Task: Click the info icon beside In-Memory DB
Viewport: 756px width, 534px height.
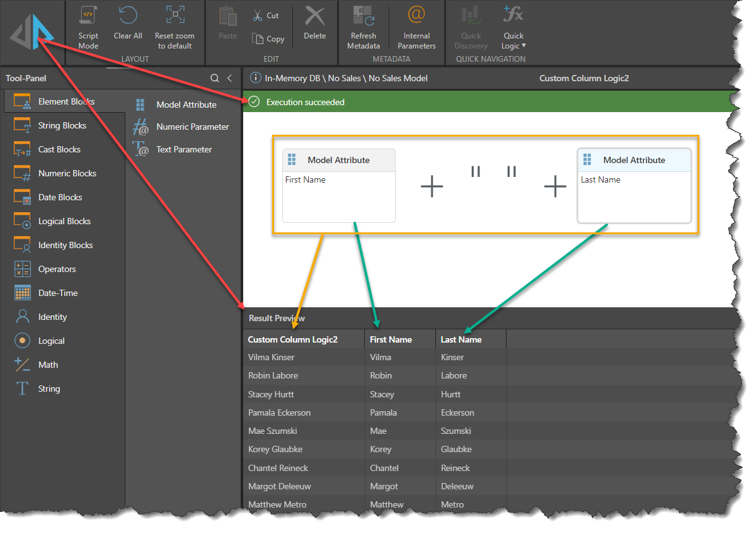Action: pos(255,78)
